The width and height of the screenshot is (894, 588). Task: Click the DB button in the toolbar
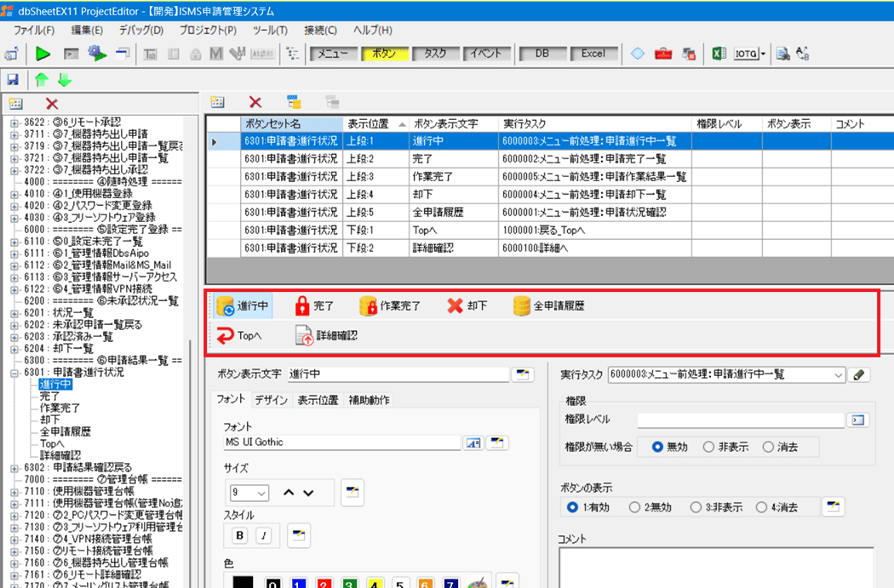542,54
